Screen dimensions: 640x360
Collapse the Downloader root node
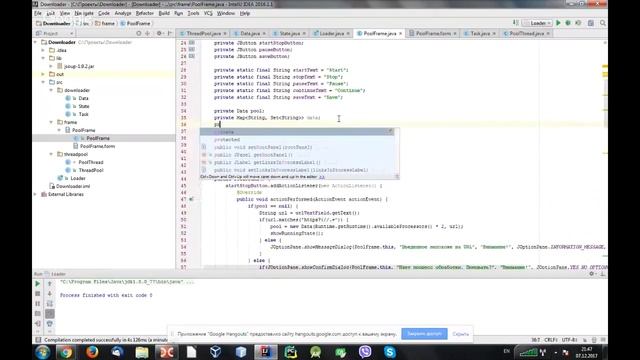pyautogui.click(x=36, y=42)
